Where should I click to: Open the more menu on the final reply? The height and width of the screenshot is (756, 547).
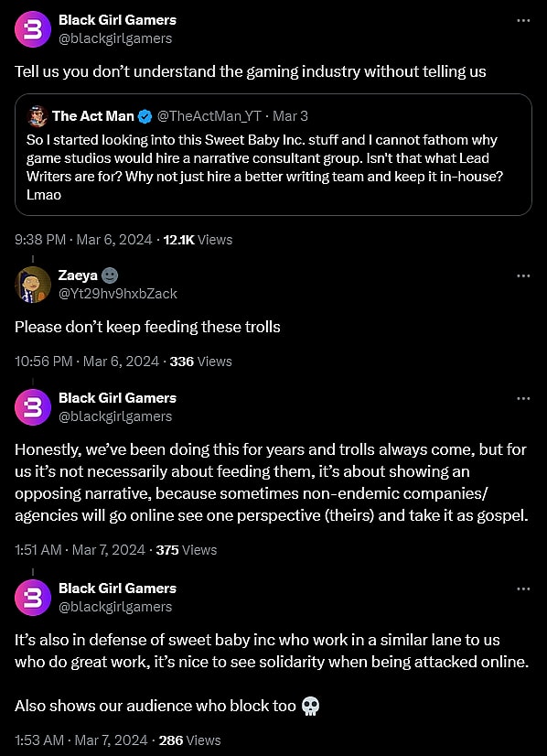pos(524,589)
